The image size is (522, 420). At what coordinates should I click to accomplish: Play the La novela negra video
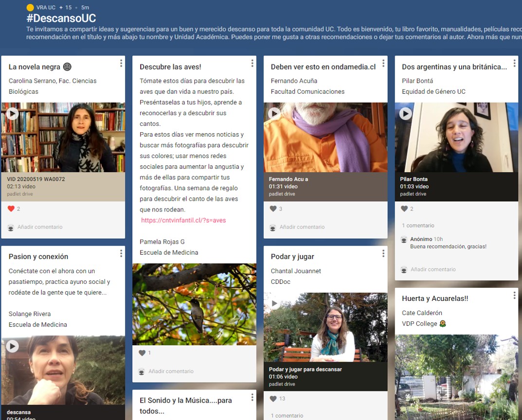[x=13, y=114]
